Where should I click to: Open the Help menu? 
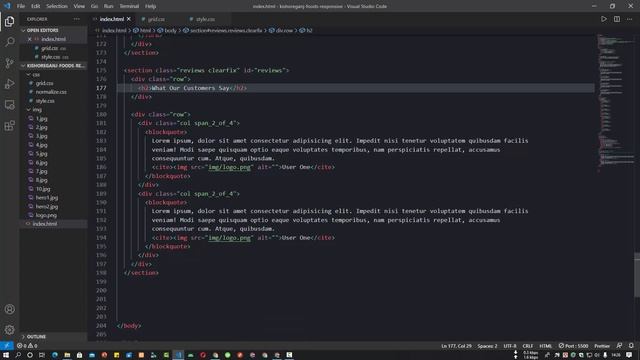pos(150,6)
